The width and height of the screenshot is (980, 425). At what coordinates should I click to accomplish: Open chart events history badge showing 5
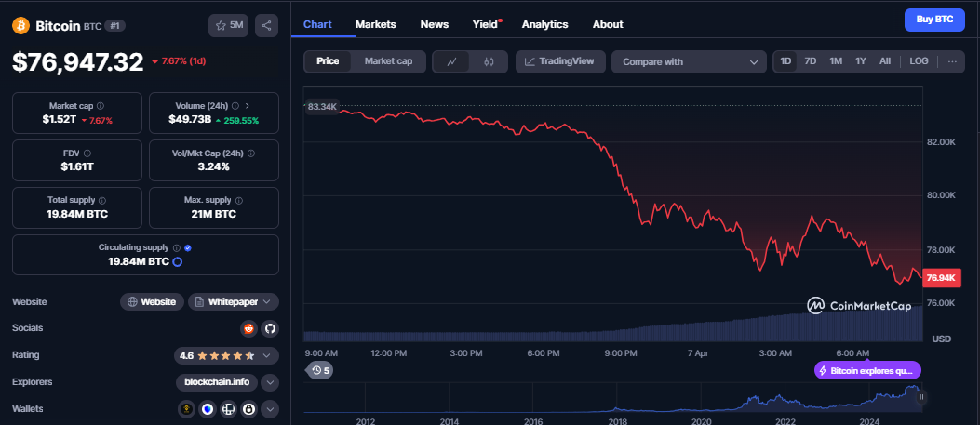[321, 371]
